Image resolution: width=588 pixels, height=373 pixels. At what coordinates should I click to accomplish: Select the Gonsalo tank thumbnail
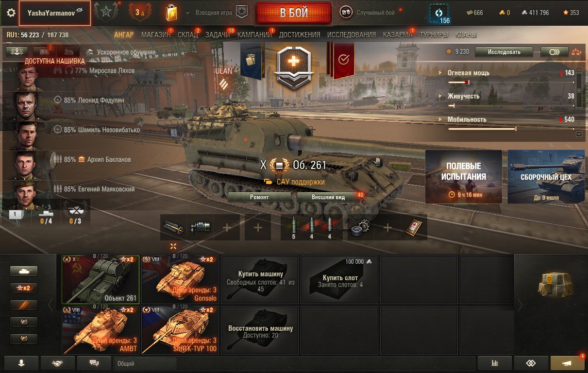click(x=180, y=279)
